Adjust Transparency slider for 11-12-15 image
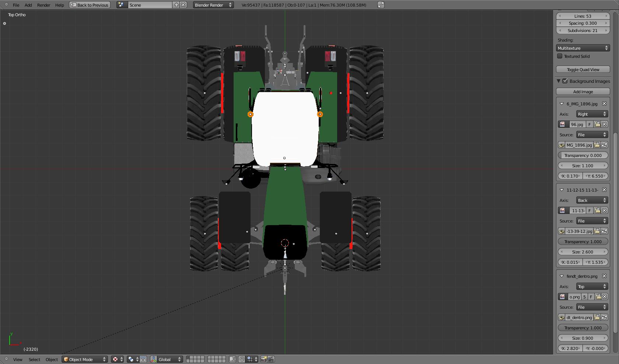The width and height of the screenshot is (619, 364). coord(583,242)
